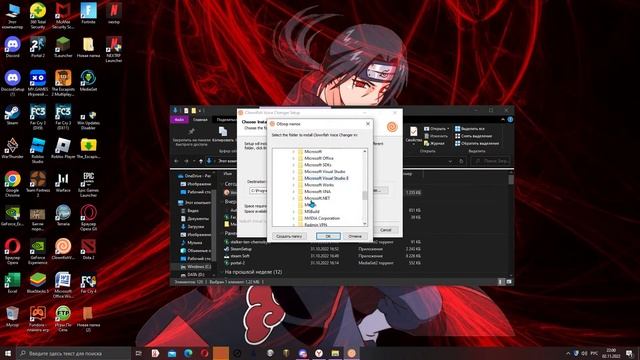Viewport: 640px width, 360px height.
Task: Click the taskbar search box
Action: coord(73,353)
